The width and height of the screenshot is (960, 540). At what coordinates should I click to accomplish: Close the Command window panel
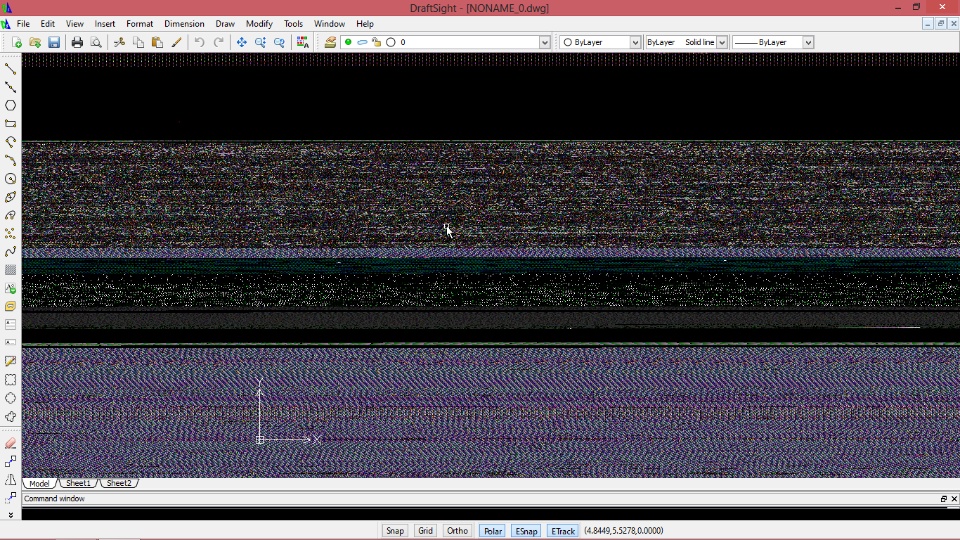pyautogui.click(x=954, y=499)
